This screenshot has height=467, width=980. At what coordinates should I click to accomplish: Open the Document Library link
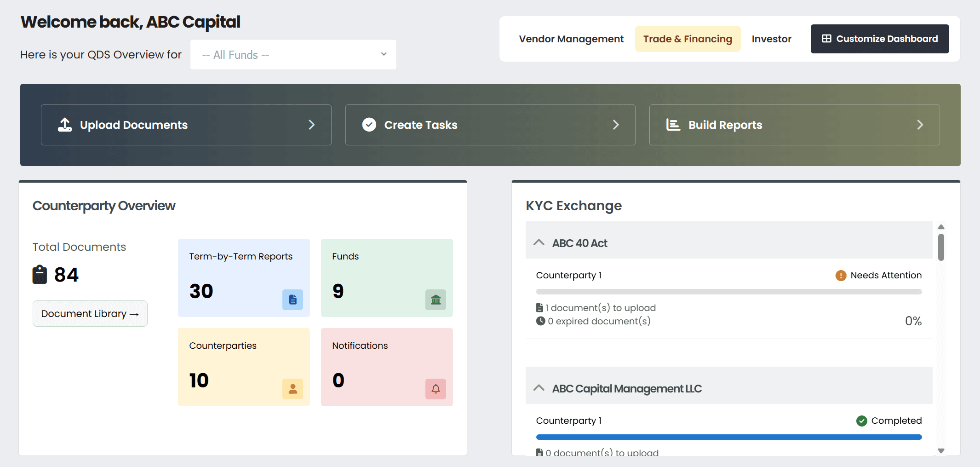(90, 313)
